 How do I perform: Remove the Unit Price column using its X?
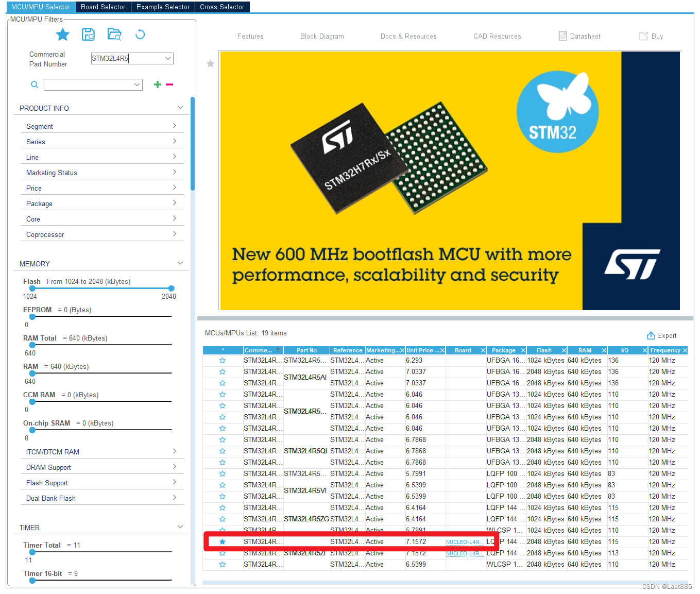point(442,350)
